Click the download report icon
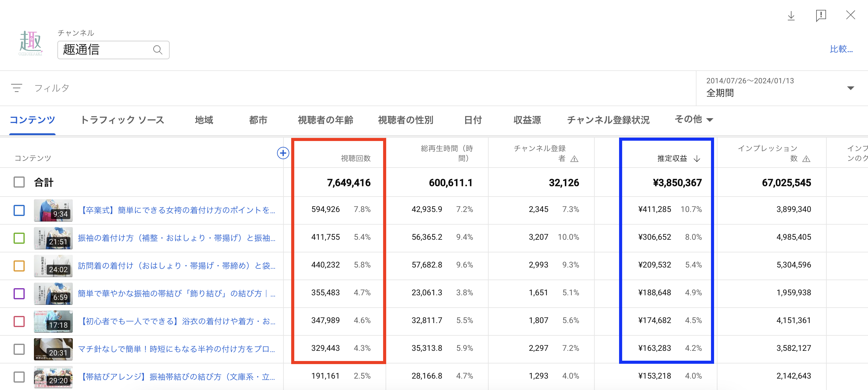Viewport: 868px width, 390px height. (x=791, y=15)
